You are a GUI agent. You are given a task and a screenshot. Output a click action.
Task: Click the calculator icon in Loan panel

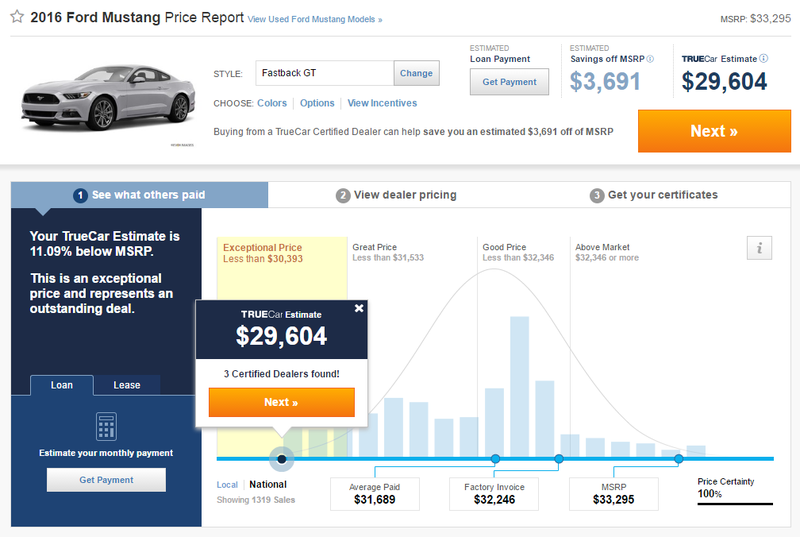pos(106,426)
